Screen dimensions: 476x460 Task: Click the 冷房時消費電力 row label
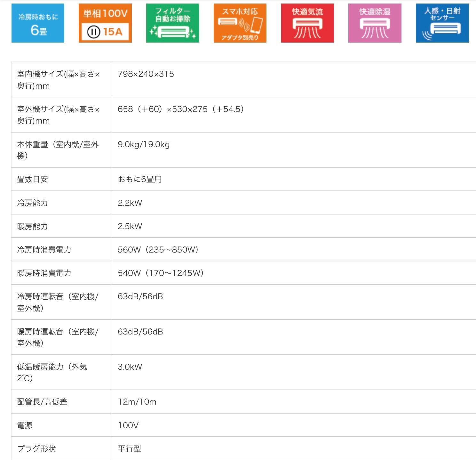tap(44, 250)
